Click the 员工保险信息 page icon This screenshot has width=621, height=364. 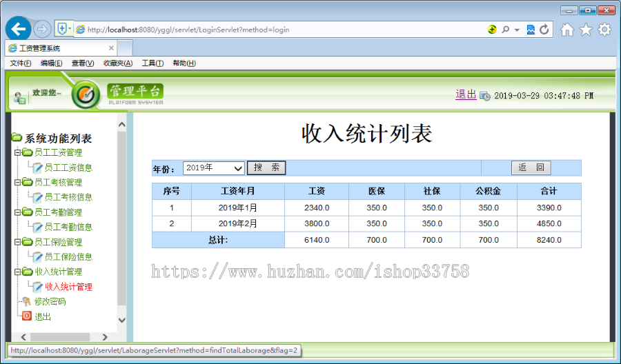37,257
